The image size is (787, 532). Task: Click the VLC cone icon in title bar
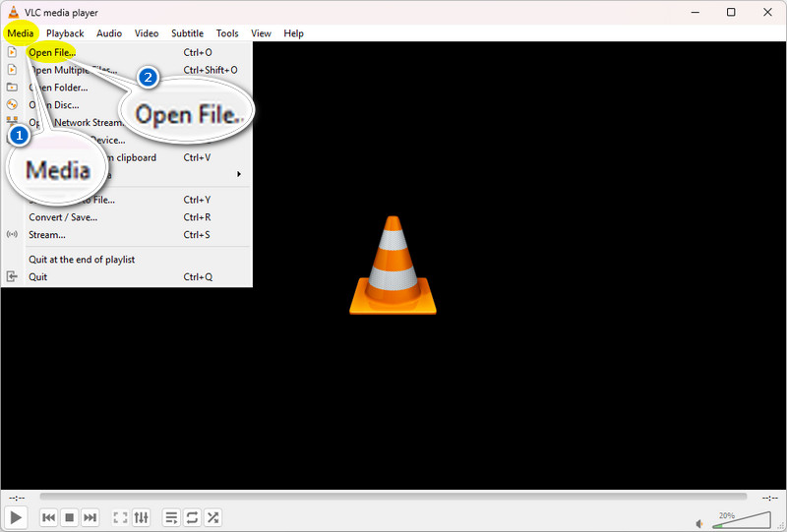14,12
